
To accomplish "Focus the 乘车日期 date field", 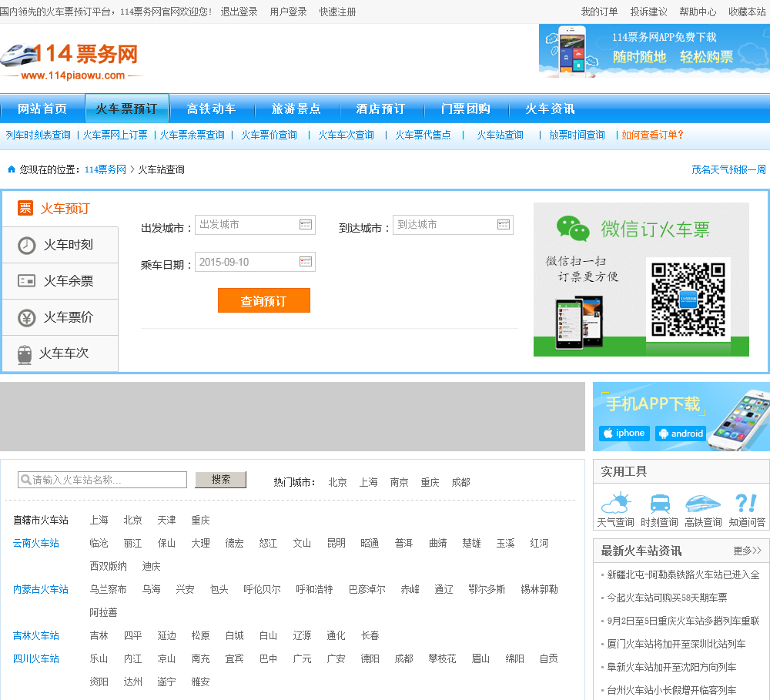I will pos(255,262).
